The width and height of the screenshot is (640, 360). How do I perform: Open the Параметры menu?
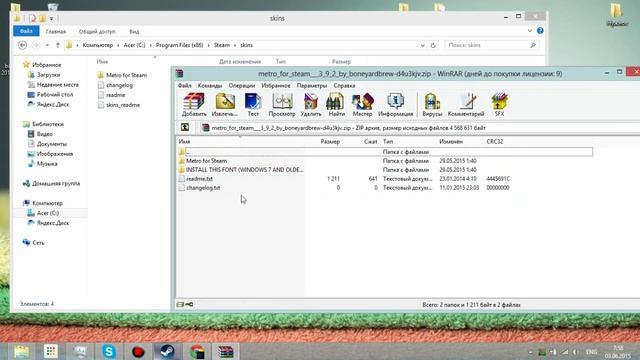coord(312,86)
